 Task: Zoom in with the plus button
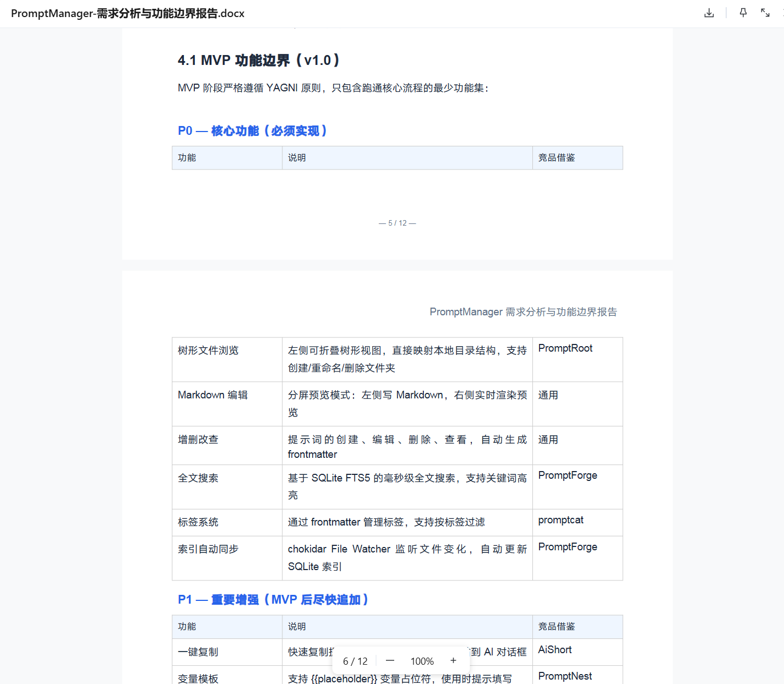453,661
